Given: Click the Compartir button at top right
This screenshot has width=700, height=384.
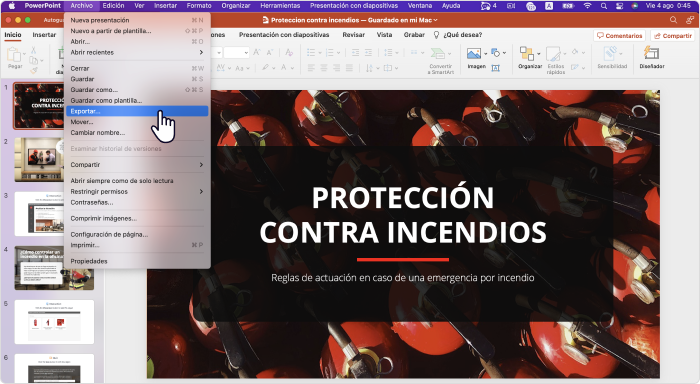Looking at the screenshot, I should pos(673,35).
